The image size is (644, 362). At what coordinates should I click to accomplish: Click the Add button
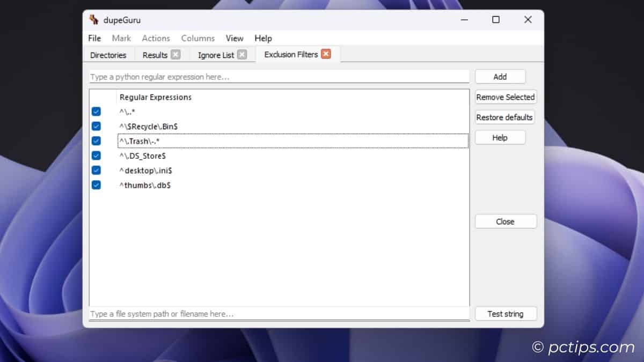click(x=500, y=77)
